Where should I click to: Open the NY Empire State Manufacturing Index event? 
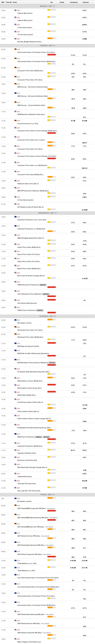(x=33, y=372)
